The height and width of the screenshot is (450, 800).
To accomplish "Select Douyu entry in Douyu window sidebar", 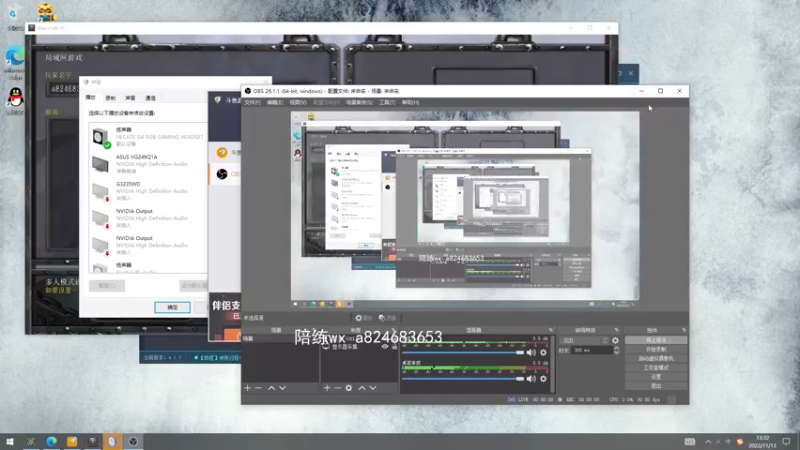I will click(x=226, y=152).
